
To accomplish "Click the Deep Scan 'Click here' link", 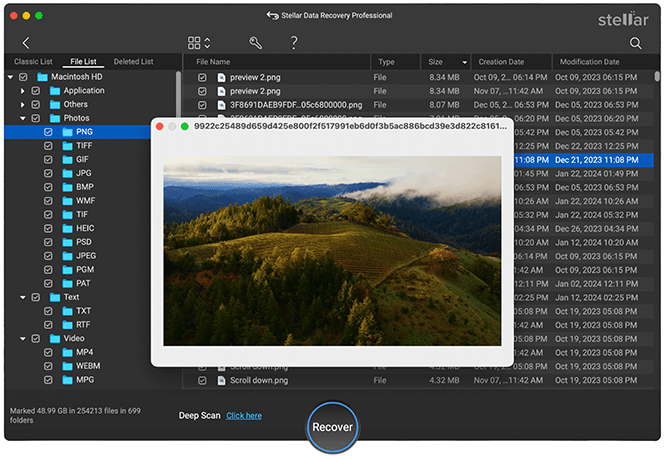I will tap(244, 415).
